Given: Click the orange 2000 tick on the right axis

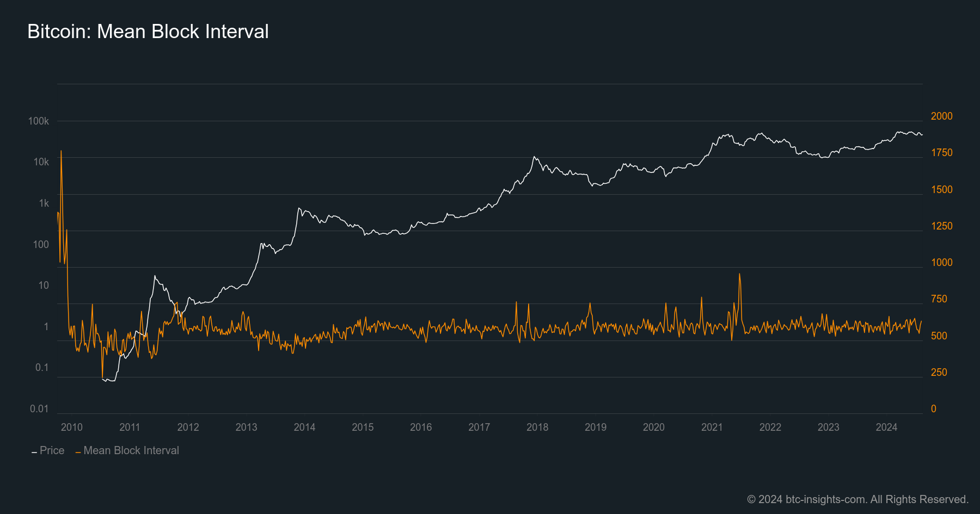Looking at the screenshot, I should pos(941,116).
